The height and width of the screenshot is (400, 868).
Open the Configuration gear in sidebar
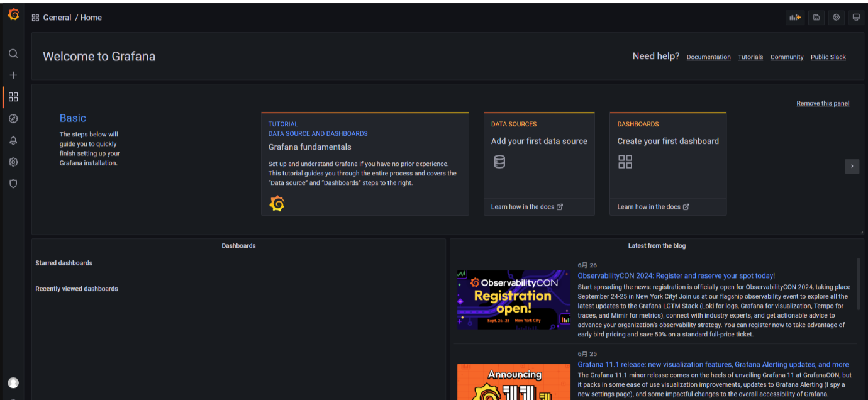13,162
